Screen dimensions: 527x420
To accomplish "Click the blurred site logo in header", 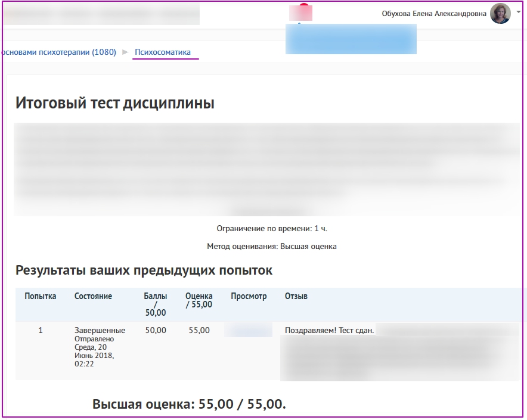I will click(x=101, y=14).
